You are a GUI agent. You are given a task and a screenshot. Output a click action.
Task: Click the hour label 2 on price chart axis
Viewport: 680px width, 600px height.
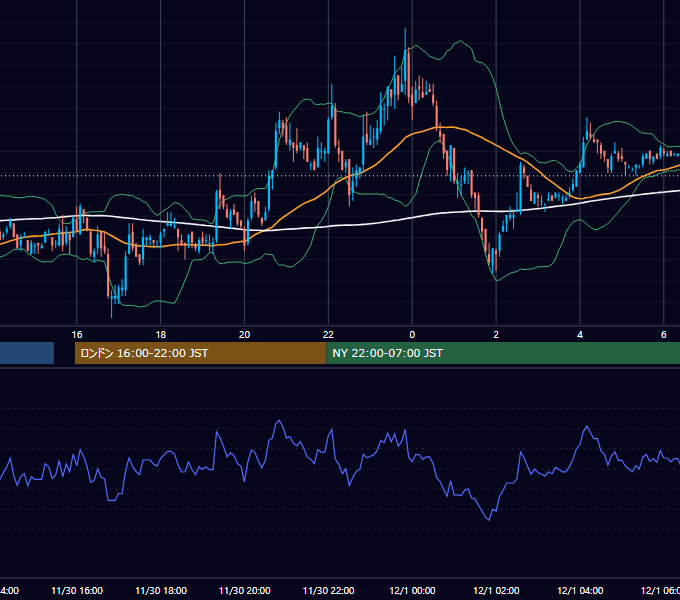point(496,335)
